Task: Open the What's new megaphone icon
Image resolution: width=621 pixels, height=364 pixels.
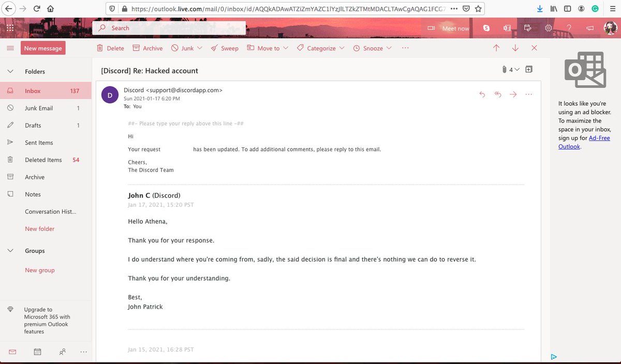Action: point(589,28)
